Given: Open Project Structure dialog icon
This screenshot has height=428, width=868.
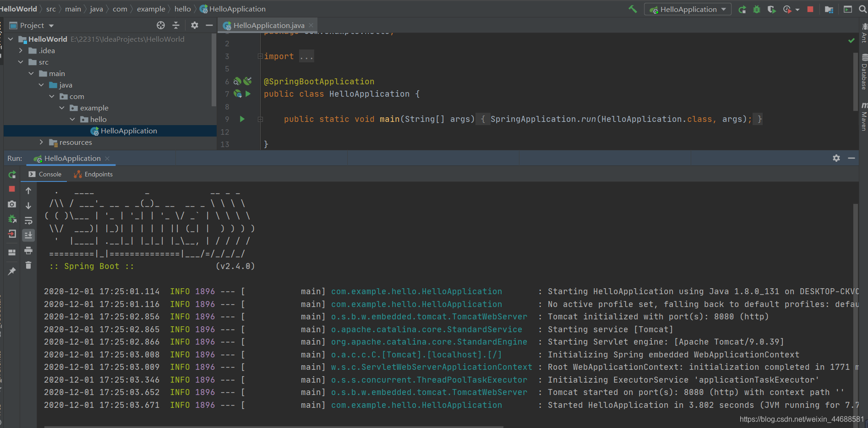Looking at the screenshot, I should coord(829,9).
